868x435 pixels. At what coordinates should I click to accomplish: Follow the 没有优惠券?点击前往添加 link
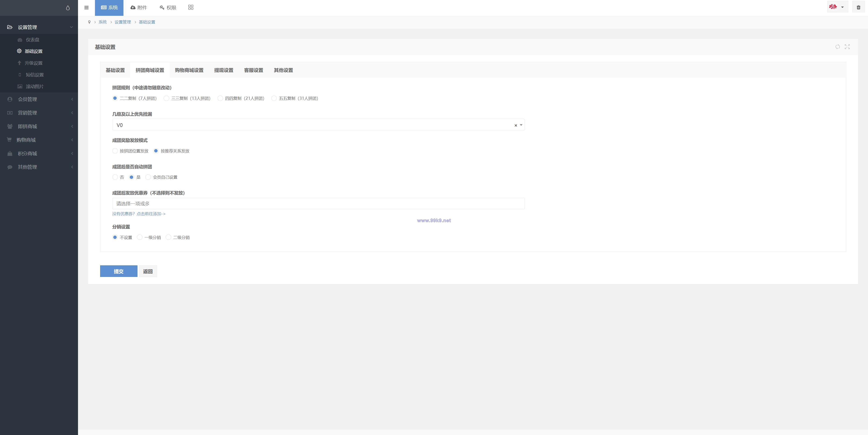pyautogui.click(x=139, y=214)
